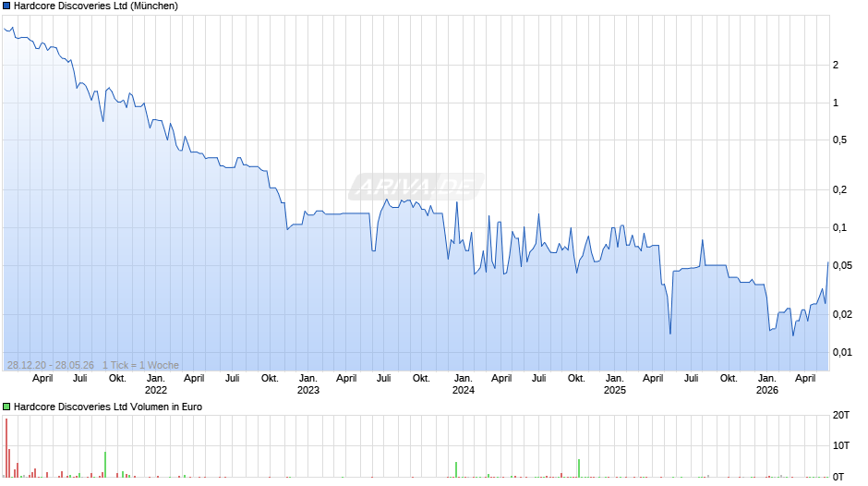Select the 'Hardcore Discoveries Ltd Volumen in Euro' label

pos(108,407)
